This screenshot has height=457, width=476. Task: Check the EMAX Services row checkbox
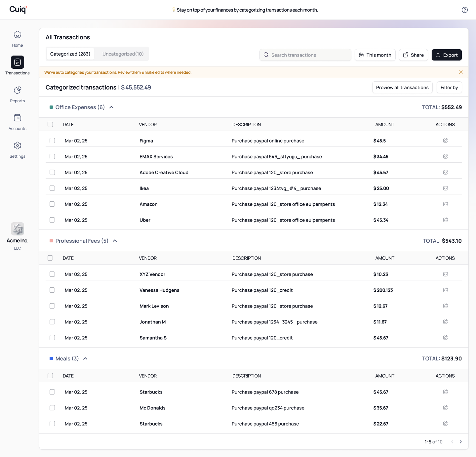52,156
